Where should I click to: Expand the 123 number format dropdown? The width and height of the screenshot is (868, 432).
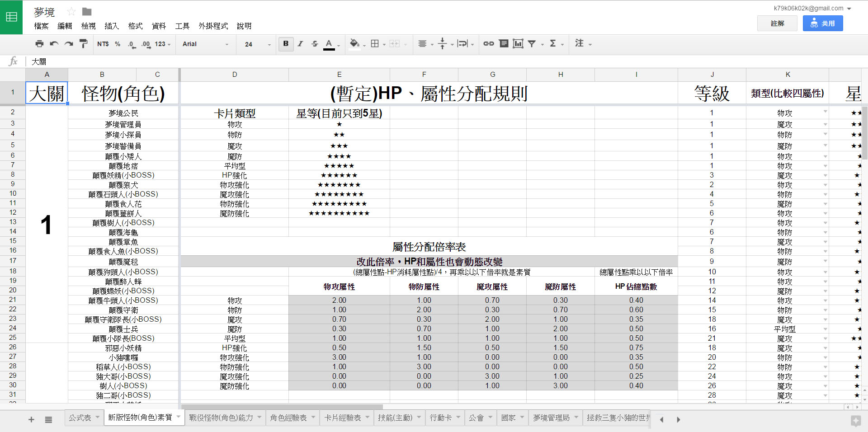point(162,44)
